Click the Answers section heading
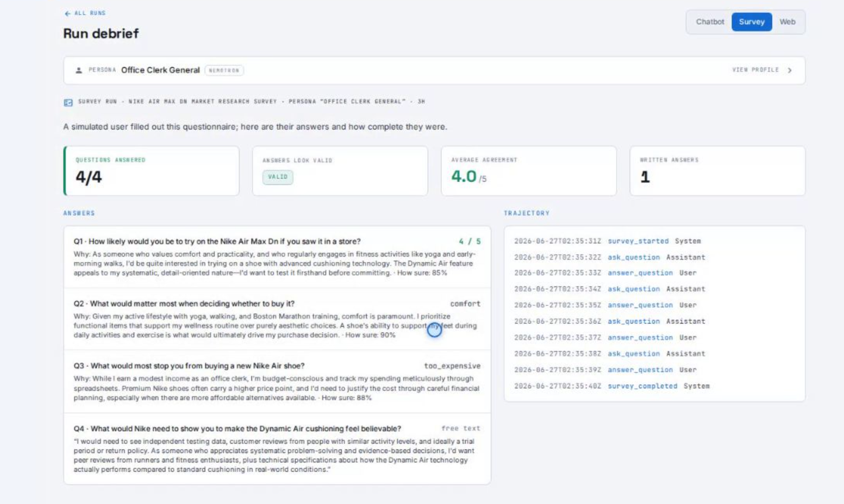This screenshot has width=844, height=504. click(79, 213)
